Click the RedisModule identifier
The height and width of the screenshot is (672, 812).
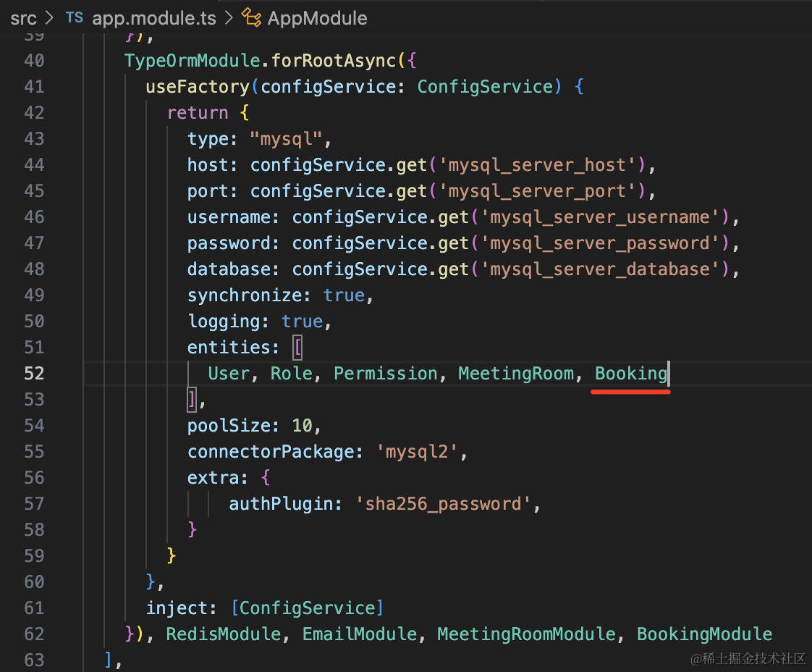[x=224, y=634]
